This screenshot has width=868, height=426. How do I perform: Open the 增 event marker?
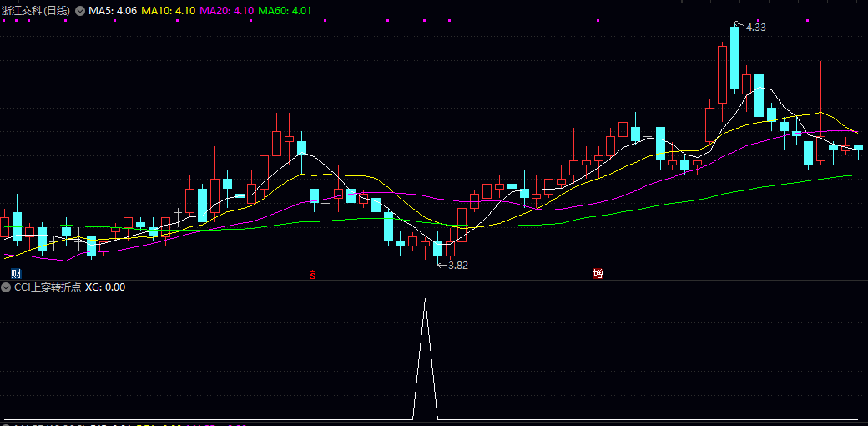click(x=598, y=274)
